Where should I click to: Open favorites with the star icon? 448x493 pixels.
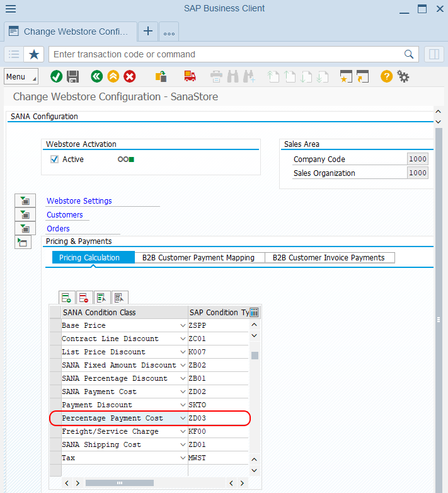(34, 54)
